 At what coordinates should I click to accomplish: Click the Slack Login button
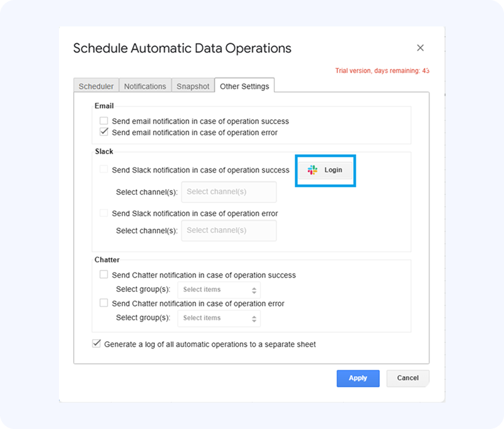(326, 170)
